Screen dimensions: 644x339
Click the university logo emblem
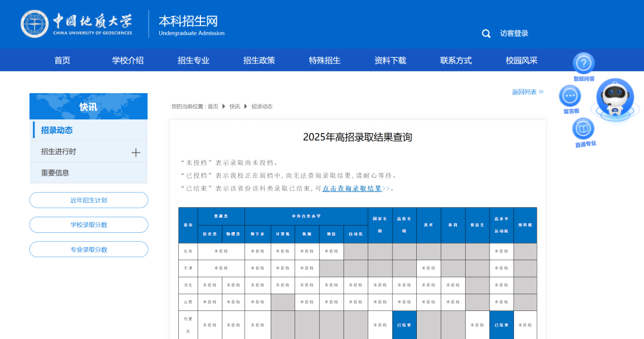pos(35,24)
